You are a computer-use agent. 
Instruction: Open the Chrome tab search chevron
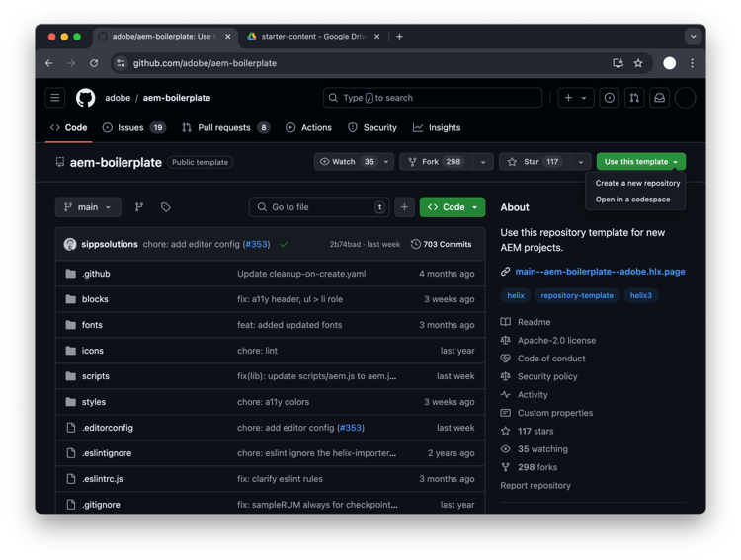(693, 37)
